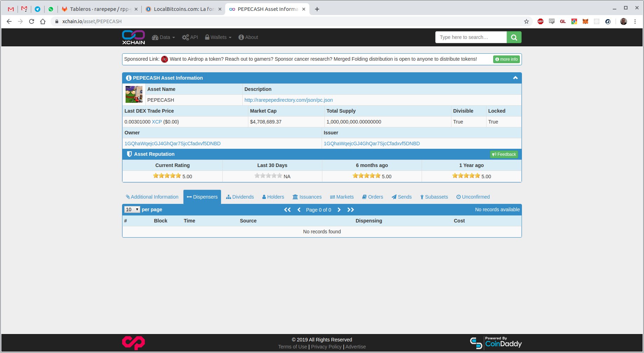This screenshot has height=353, width=644.
Task: Open the Orders tab
Action: pyautogui.click(x=373, y=197)
